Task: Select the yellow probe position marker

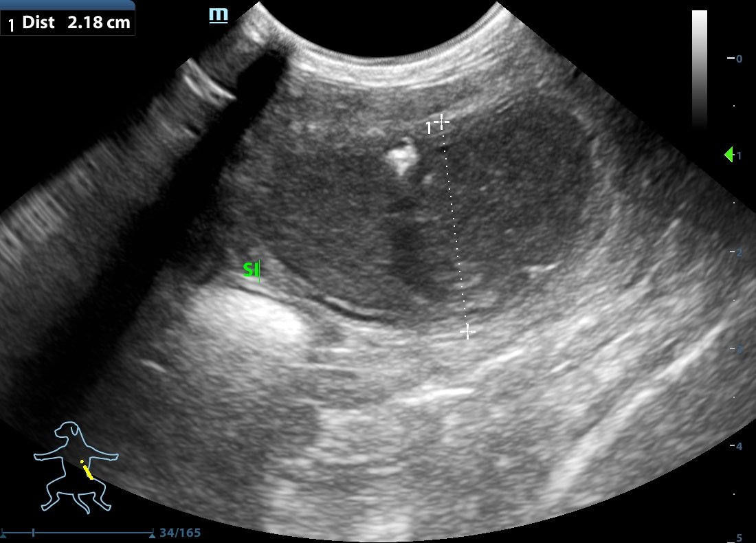Action: pyautogui.click(x=86, y=470)
